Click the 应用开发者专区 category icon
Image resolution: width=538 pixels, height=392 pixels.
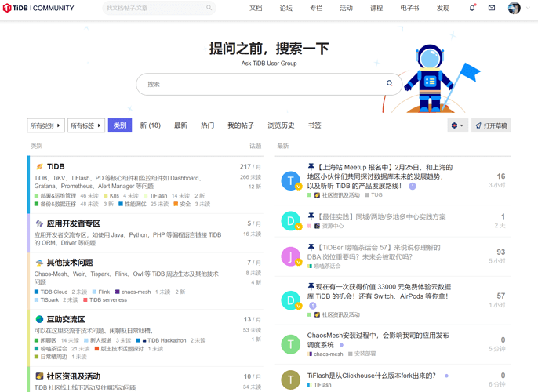[39, 223]
